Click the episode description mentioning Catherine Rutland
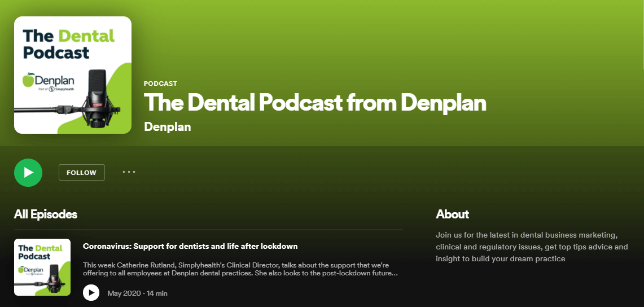The height and width of the screenshot is (307, 644). pyautogui.click(x=240, y=269)
